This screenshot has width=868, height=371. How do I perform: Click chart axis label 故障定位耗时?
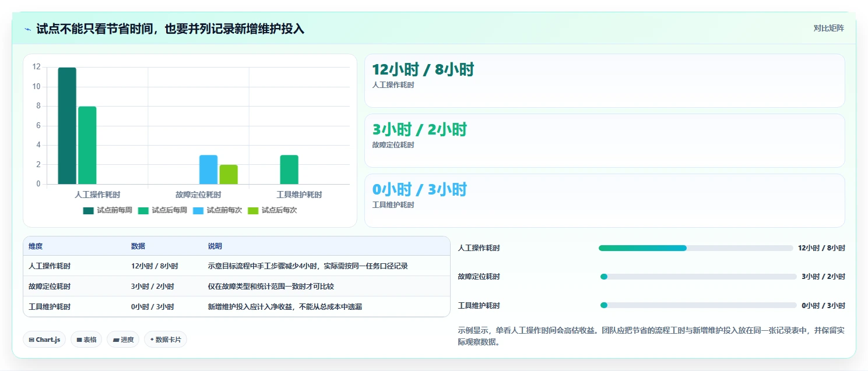point(198,195)
